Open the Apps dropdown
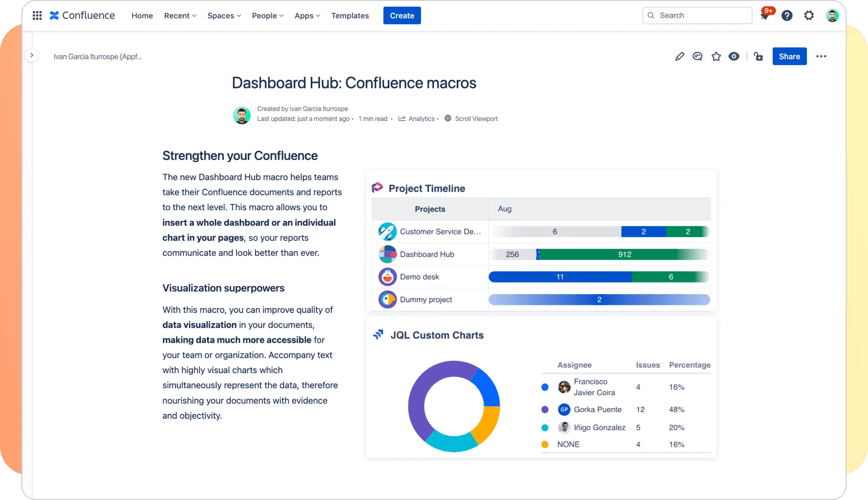 tap(307, 16)
